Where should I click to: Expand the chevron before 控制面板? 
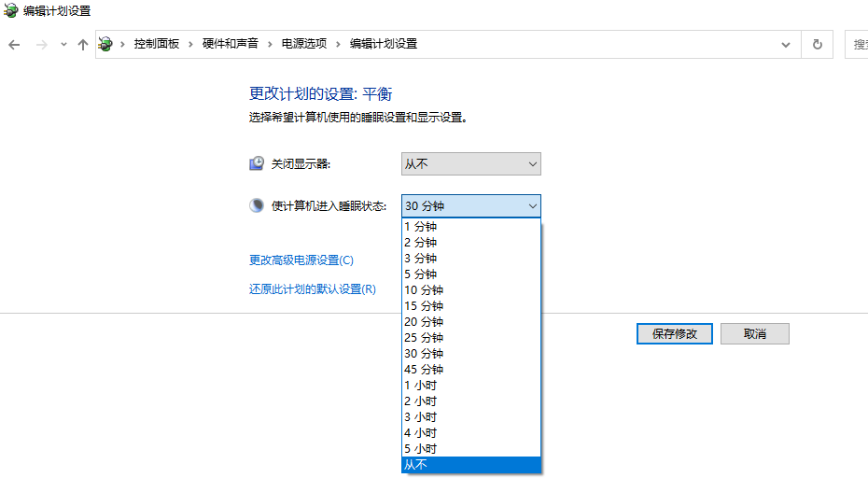coord(122,44)
